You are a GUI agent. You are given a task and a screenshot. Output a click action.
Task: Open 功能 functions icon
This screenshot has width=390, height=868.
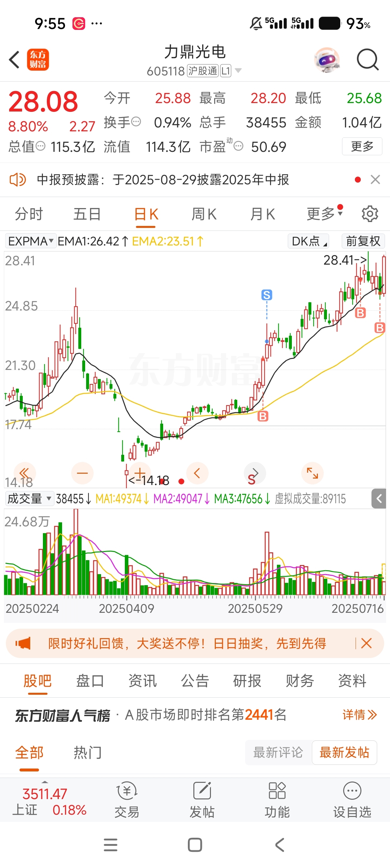pos(277,800)
